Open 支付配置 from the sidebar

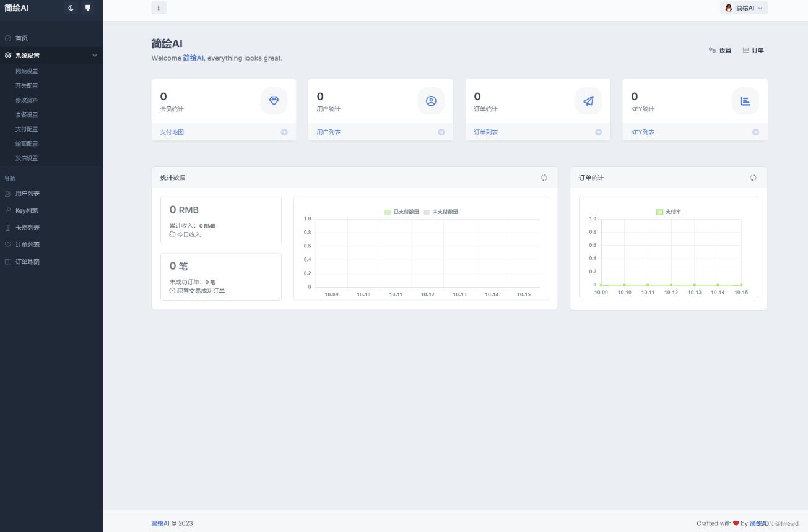26,129
